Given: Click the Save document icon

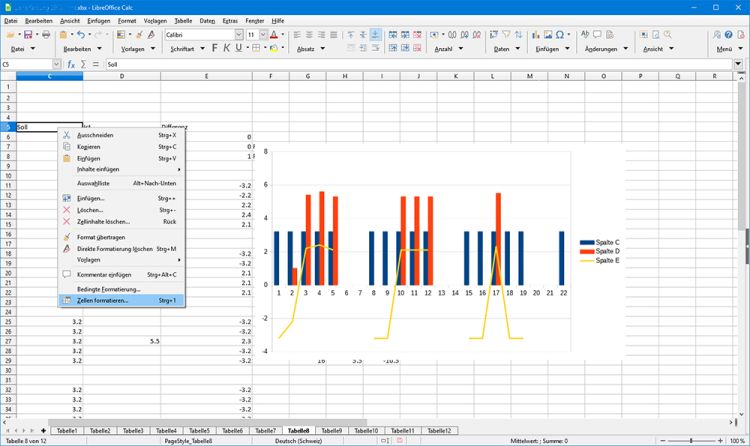Looking at the screenshot, I should click(28, 34).
